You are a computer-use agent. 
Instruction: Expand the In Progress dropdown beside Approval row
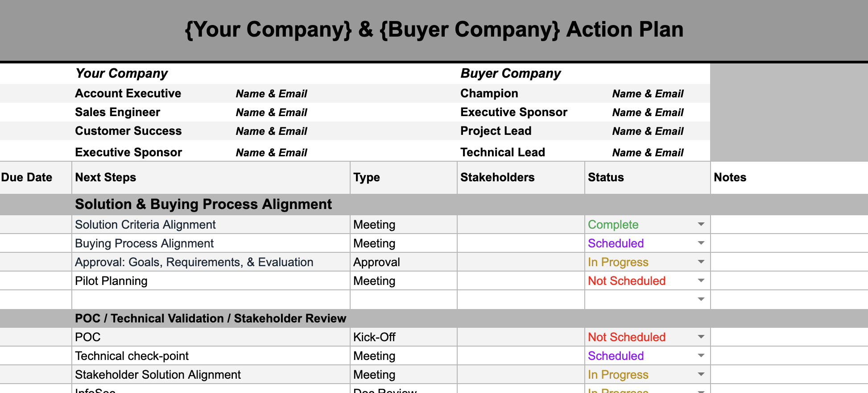[x=701, y=262]
